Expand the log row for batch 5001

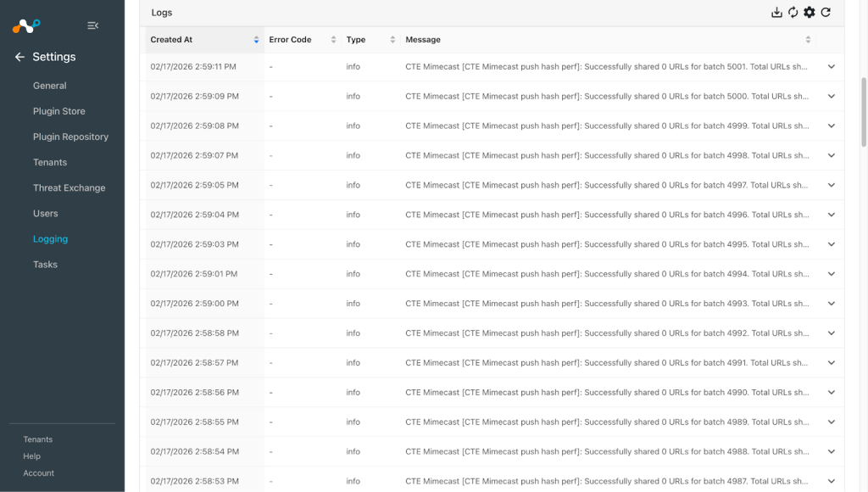831,66
